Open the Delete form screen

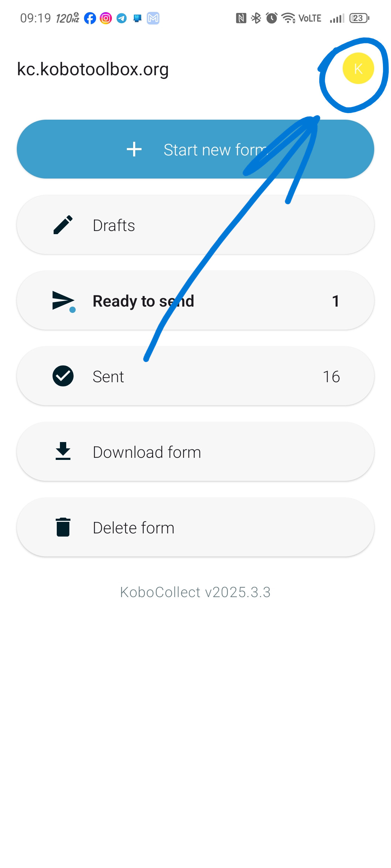click(x=195, y=527)
